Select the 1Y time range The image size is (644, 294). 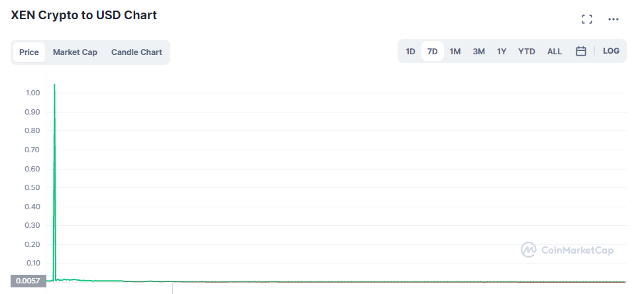(502, 52)
